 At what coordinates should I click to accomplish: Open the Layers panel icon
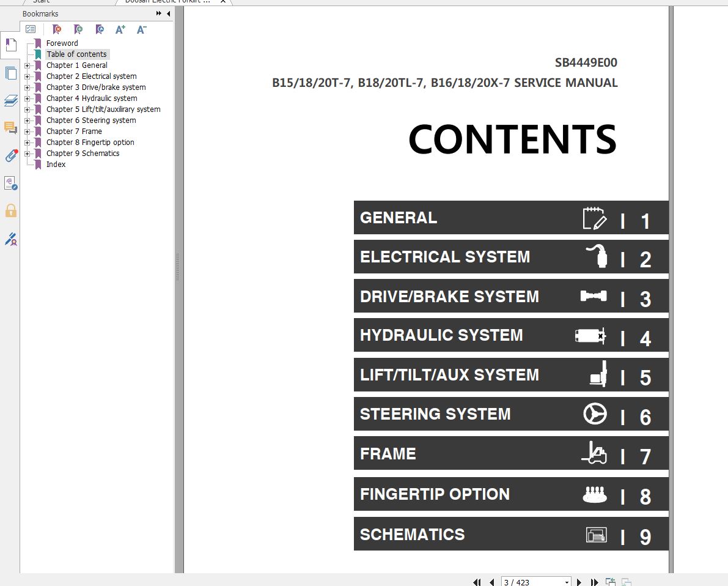[10, 100]
